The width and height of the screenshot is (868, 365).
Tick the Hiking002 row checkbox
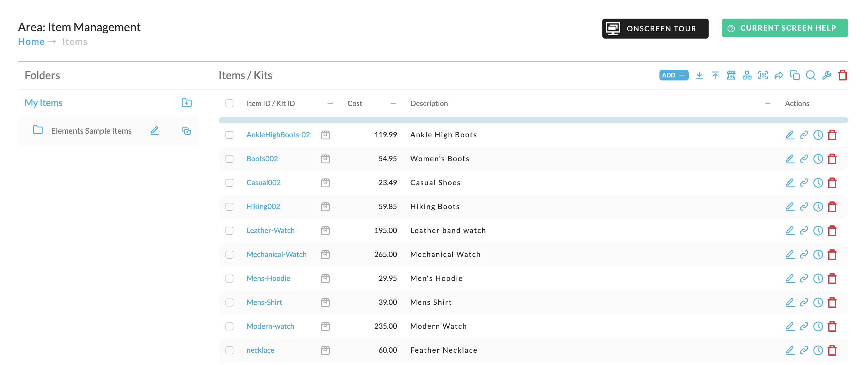pos(229,206)
